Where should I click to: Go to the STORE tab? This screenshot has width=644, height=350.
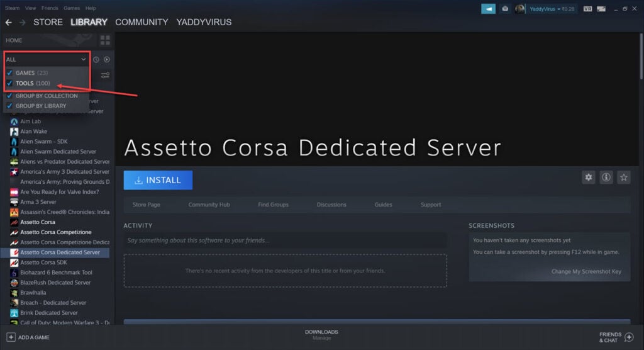48,22
